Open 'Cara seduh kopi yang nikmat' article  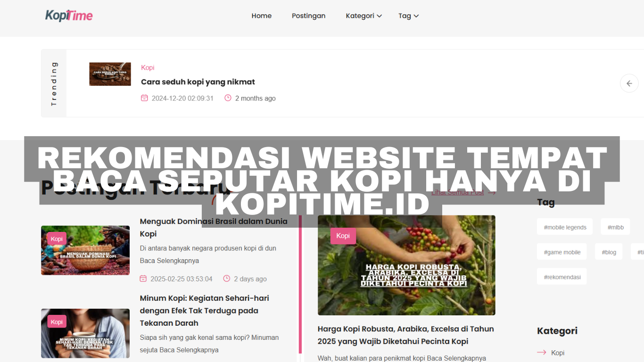(x=198, y=82)
